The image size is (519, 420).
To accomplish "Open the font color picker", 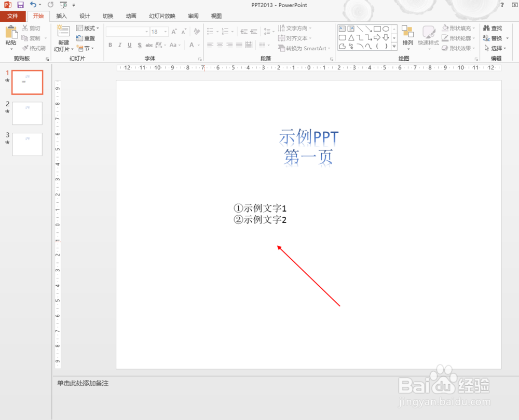I will [x=192, y=46].
